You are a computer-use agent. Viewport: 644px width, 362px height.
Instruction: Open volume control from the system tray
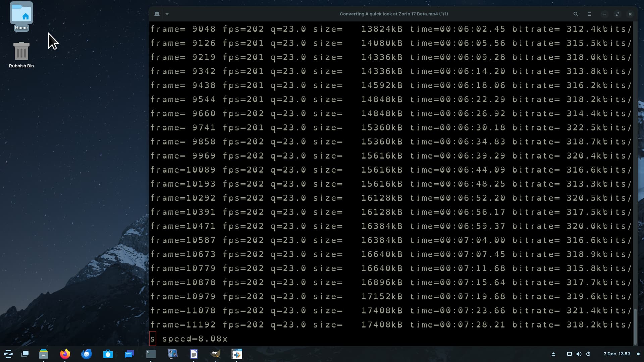tap(579, 354)
